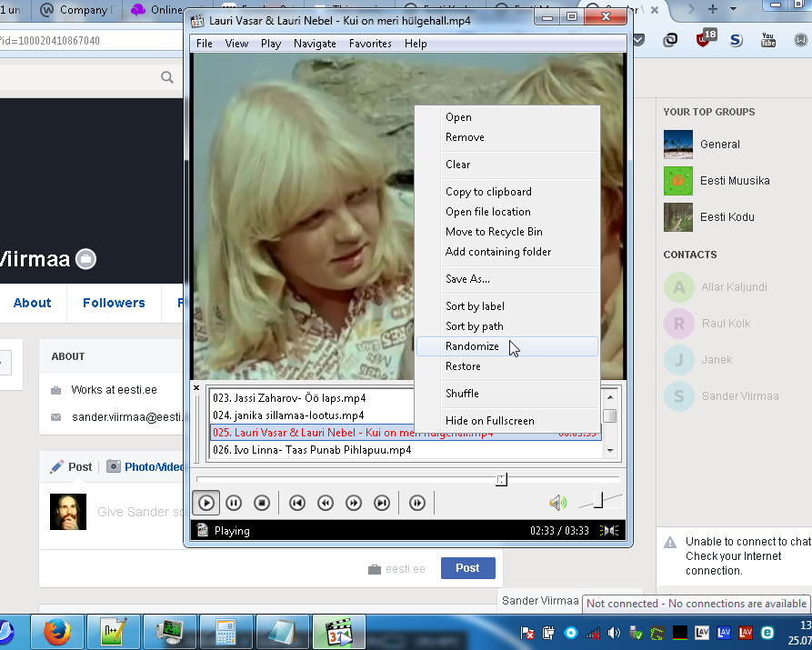Click the Play button in player controls

pyautogui.click(x=206, y=503)
